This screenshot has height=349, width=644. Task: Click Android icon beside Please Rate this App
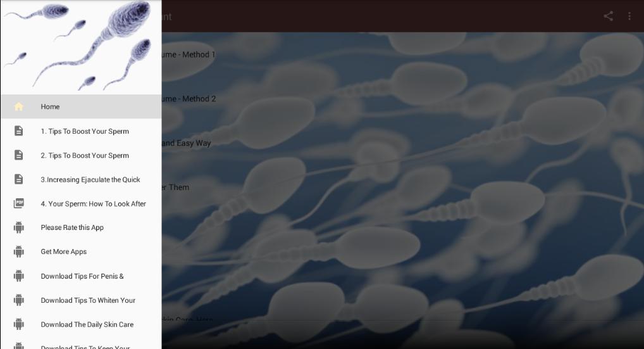[19, 227]
